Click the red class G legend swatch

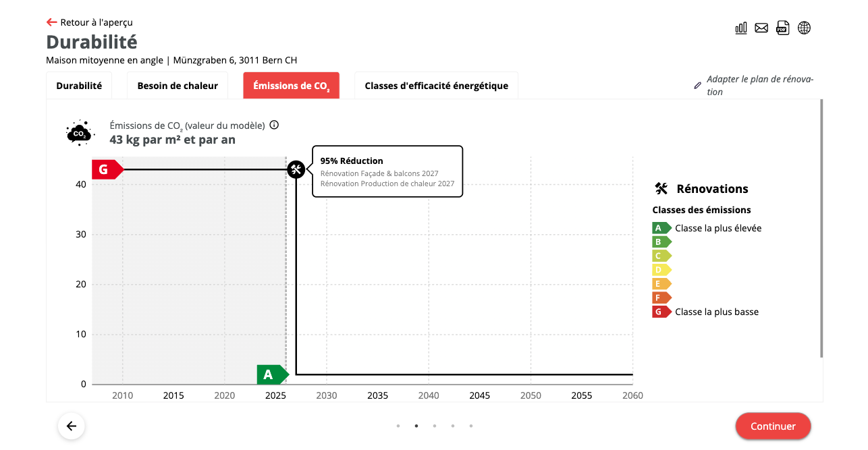[x=661, y=312]
